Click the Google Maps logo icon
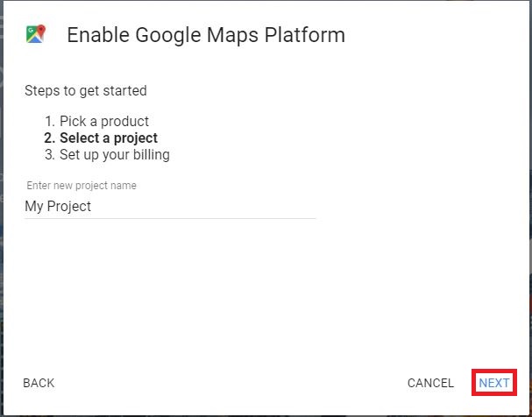The height and width of the screenshot is (417, 532). pos(36,34)
